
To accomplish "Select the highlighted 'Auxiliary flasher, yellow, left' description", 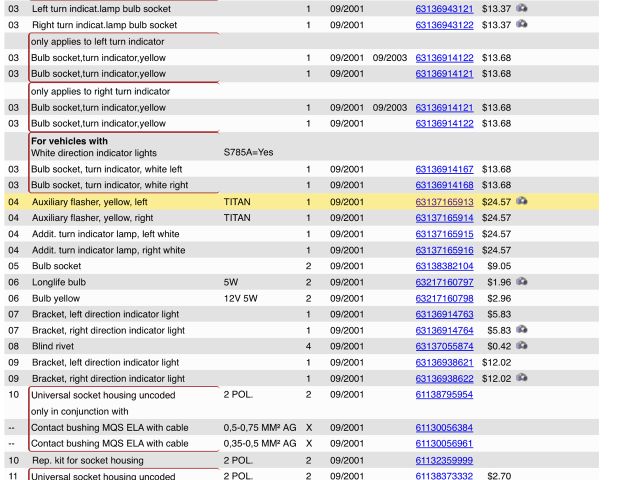I will (x=90, y=202).
